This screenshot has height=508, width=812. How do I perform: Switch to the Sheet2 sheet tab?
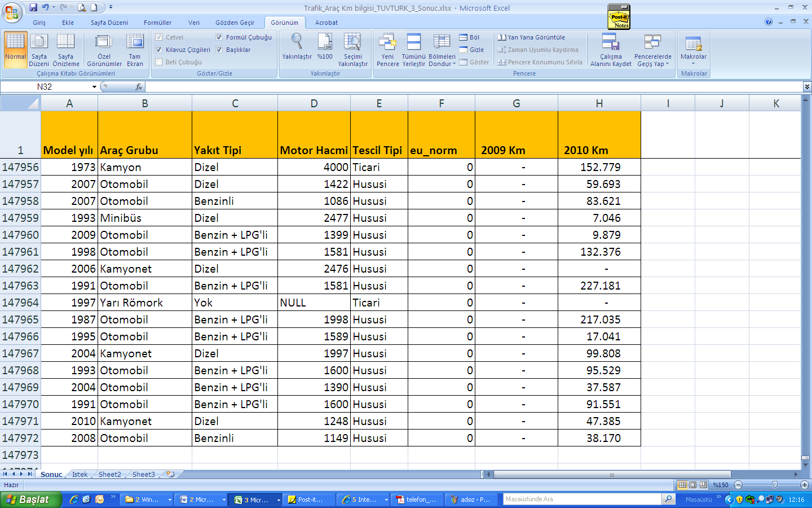click(x=110, y=474)
